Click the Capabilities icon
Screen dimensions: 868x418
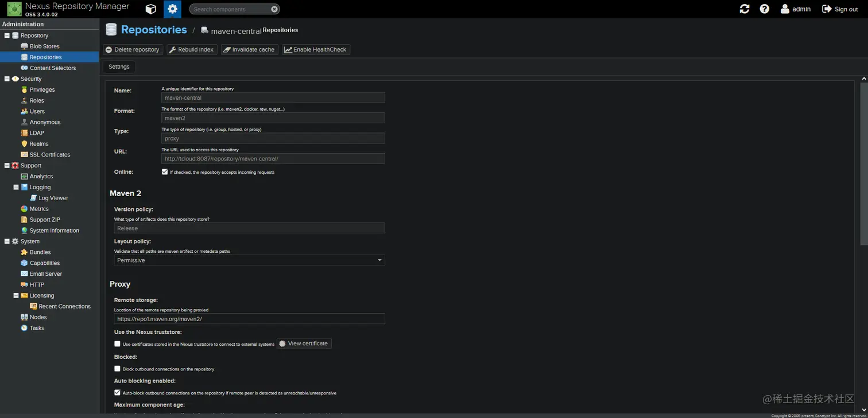point(24,263)
